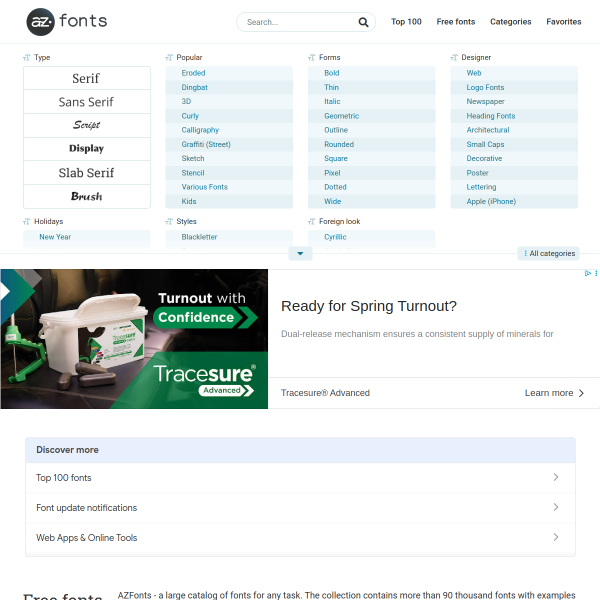Open the Web designer category

tap(514, 73)
